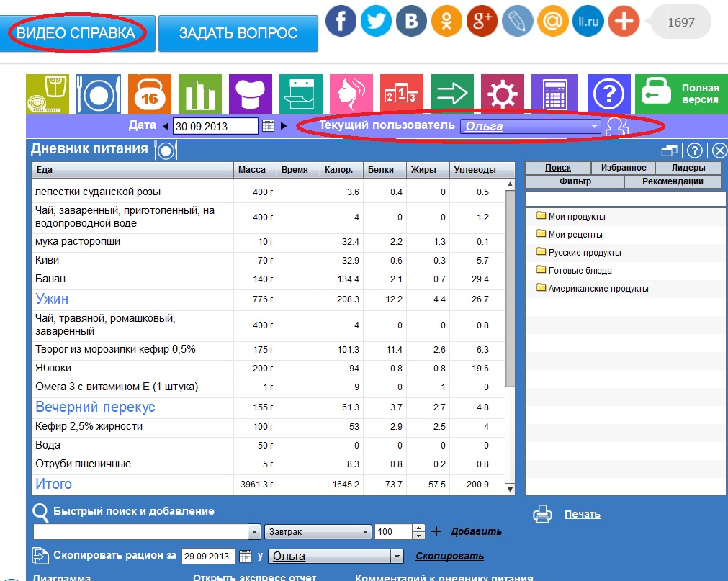Click the Печать link
The image size is (728, 581).
pyautogui.click(x=582, y=514)
